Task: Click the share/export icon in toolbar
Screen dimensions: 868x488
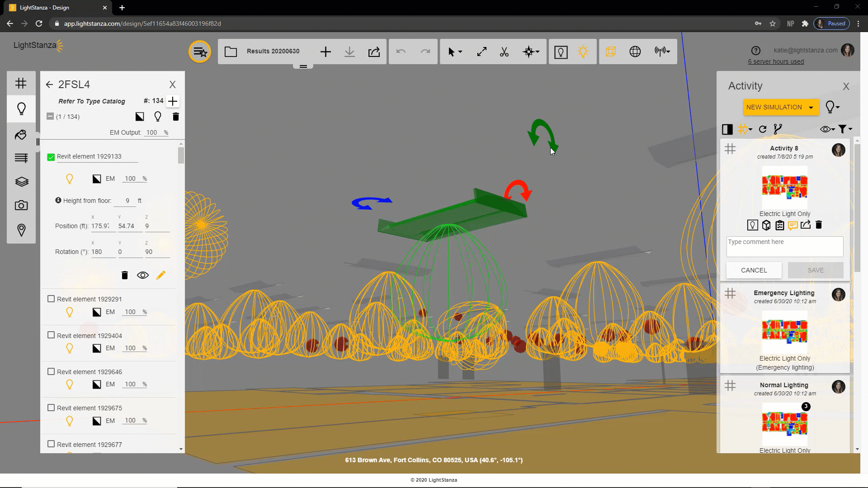Action: (x=374, y=52)
